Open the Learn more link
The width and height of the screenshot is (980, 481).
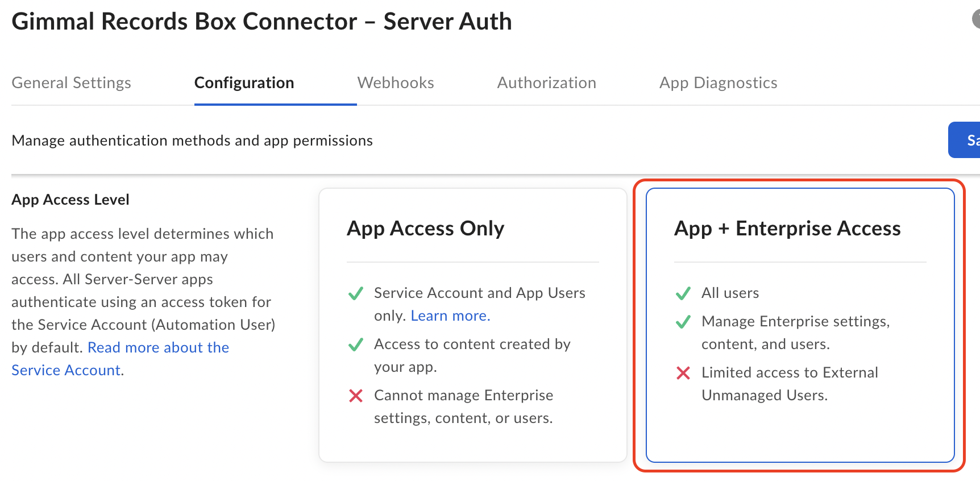pyautogui.click(x=450, y=316)
